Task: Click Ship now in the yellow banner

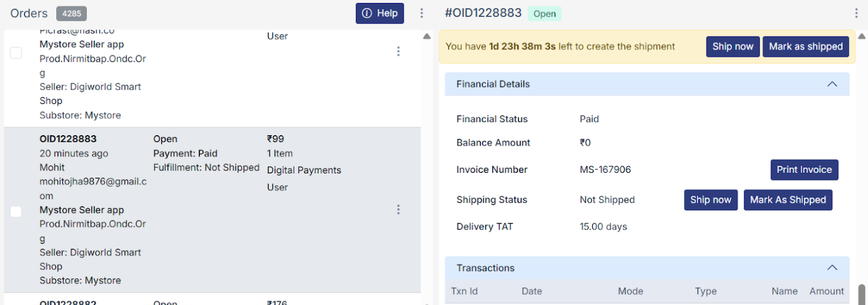Action: coord(732,47)
